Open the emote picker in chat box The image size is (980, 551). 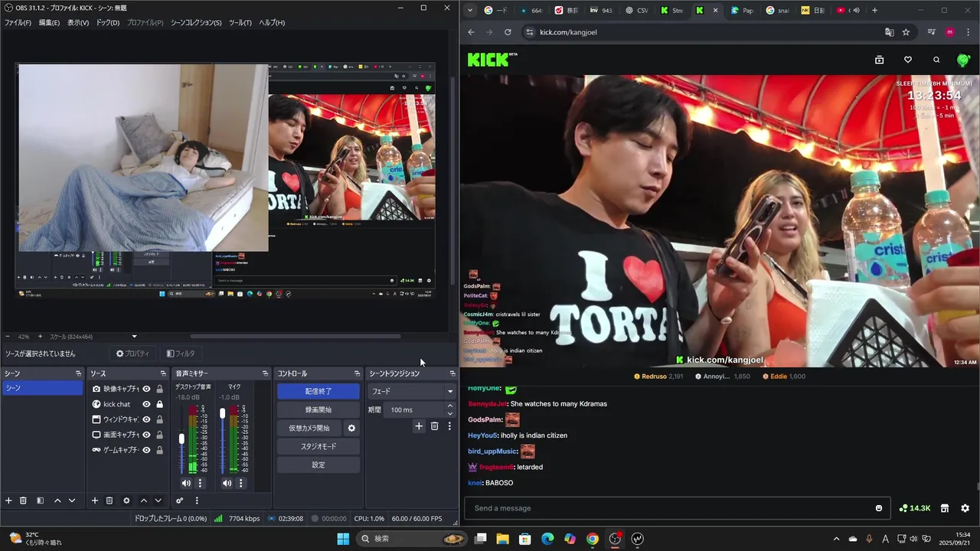[x=879, y=508]
